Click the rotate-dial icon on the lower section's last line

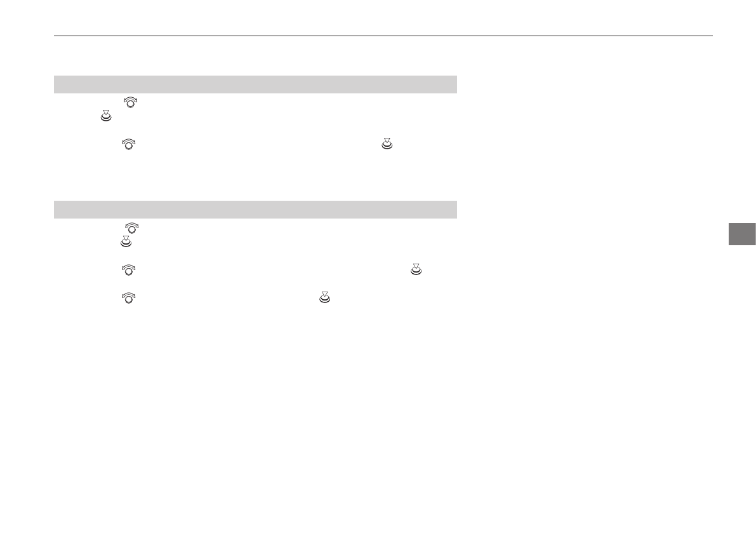click(x=128, y=297)
